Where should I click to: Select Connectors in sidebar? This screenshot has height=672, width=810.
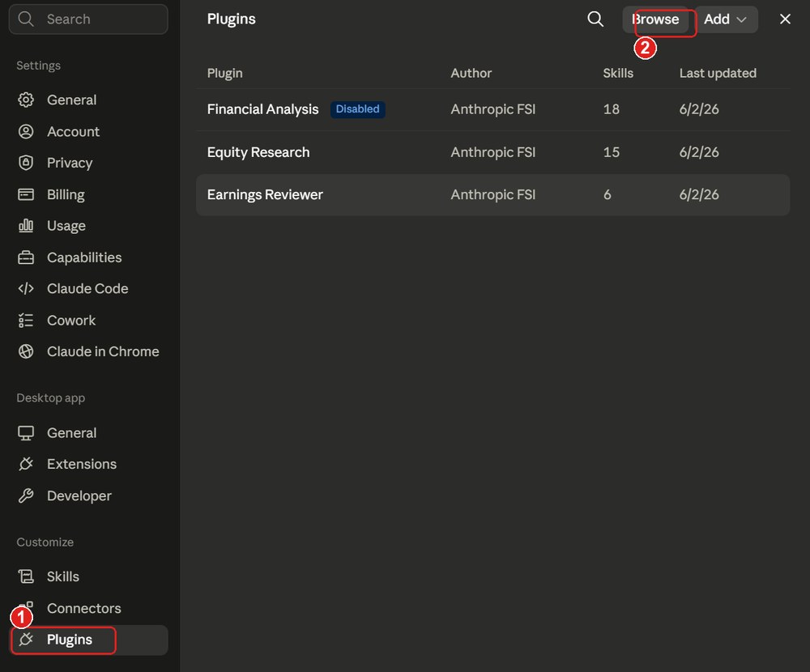88,608
